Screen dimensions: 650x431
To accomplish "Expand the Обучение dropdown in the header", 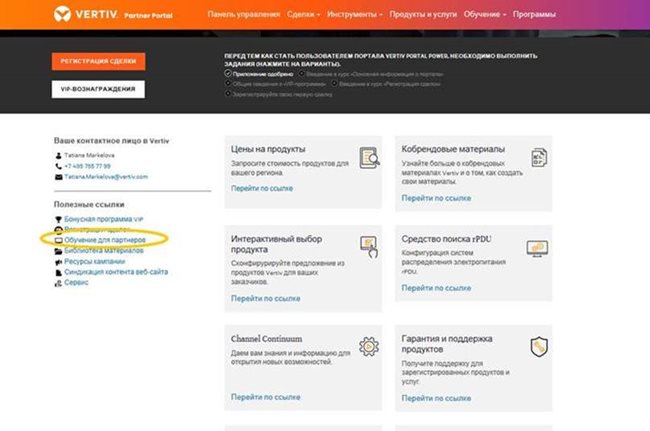I will [x=485, y=15].
